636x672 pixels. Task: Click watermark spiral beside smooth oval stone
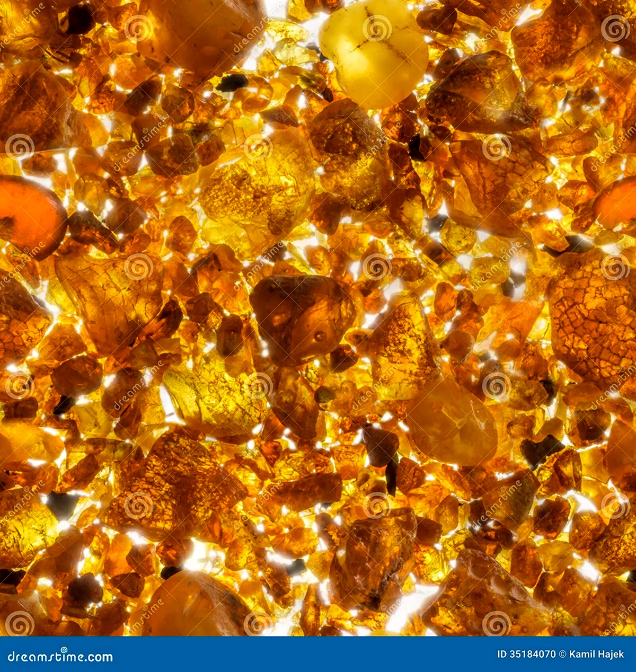click(496, 386)
